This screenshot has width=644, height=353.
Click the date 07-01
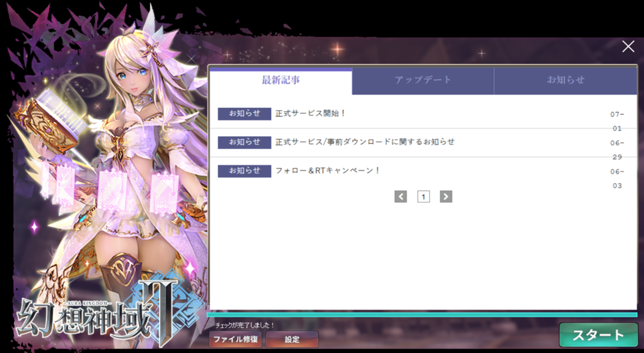point(617,121)
